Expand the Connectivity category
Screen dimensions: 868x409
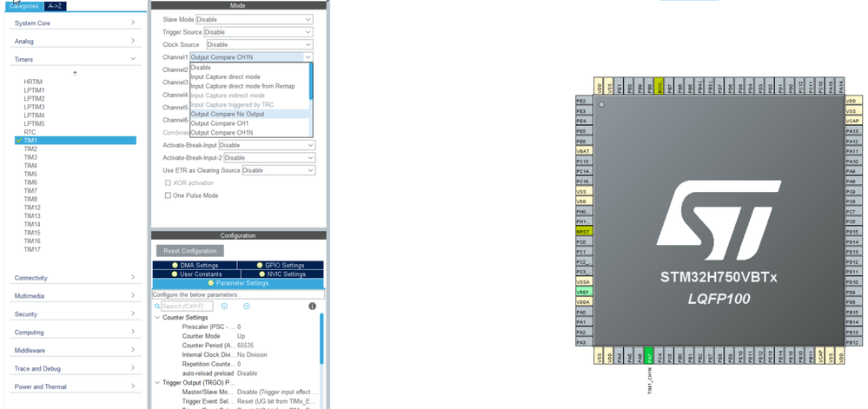point(75,278)
